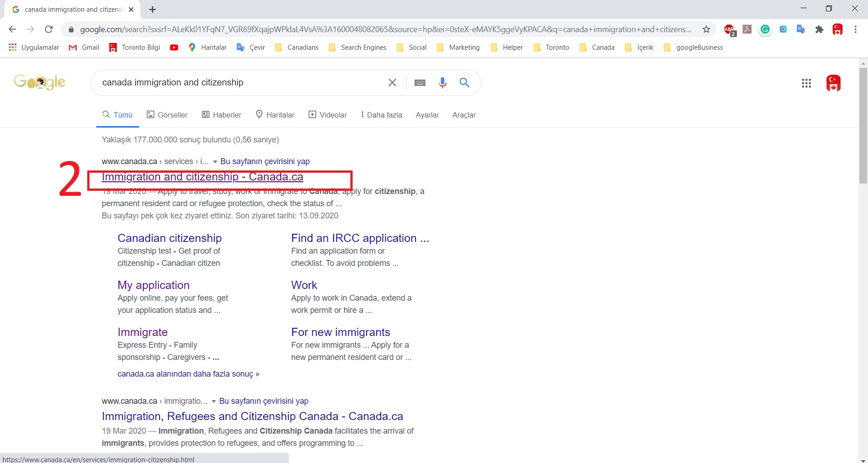This screenshot has width=868, height=463.
Task: Open the Helper bookmark folder
Action: coord(506,47)
